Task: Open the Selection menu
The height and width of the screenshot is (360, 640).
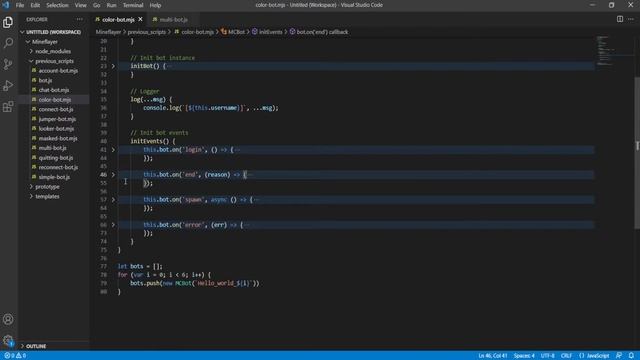Action: tap(57, 5)
